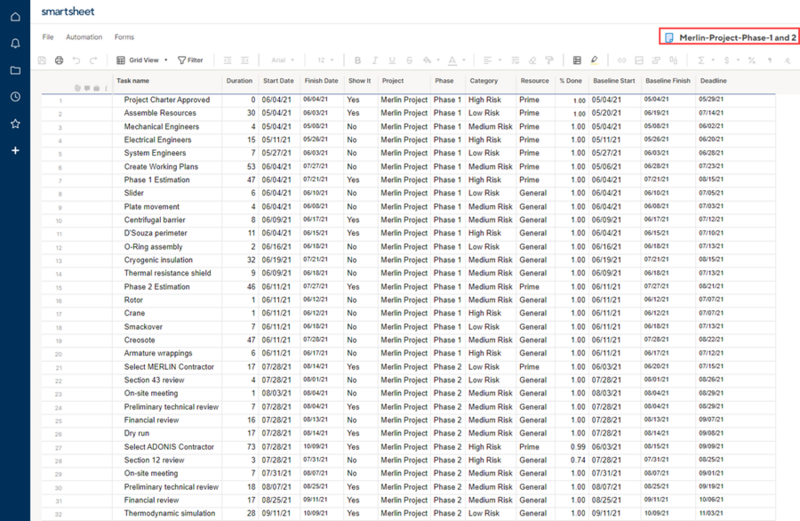The width and height of the screenshot is (800, 521).
Task: Expand the text alignment dropdown arrow
Action: (x=499, y=60)
